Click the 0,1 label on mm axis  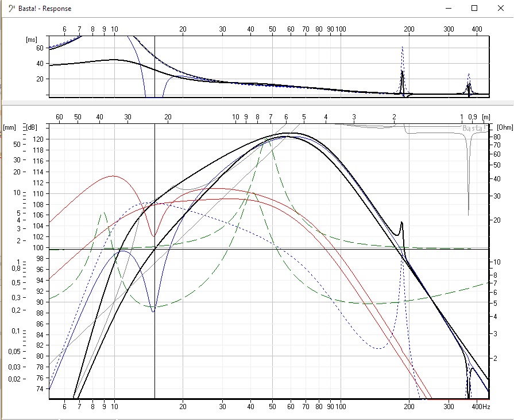click(x=16, y=331)
